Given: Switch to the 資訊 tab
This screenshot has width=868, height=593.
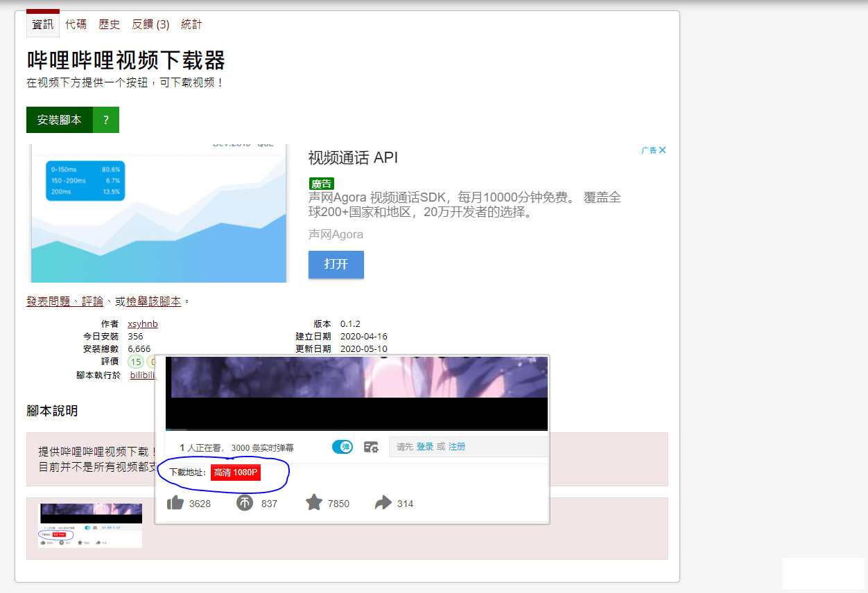Looking at the screenshot, I should [43, 24].
